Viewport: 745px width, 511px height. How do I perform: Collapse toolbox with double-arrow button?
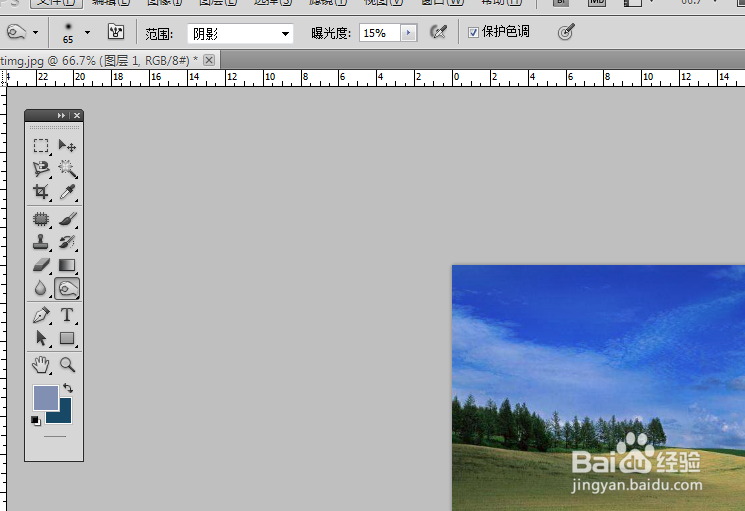61,115
